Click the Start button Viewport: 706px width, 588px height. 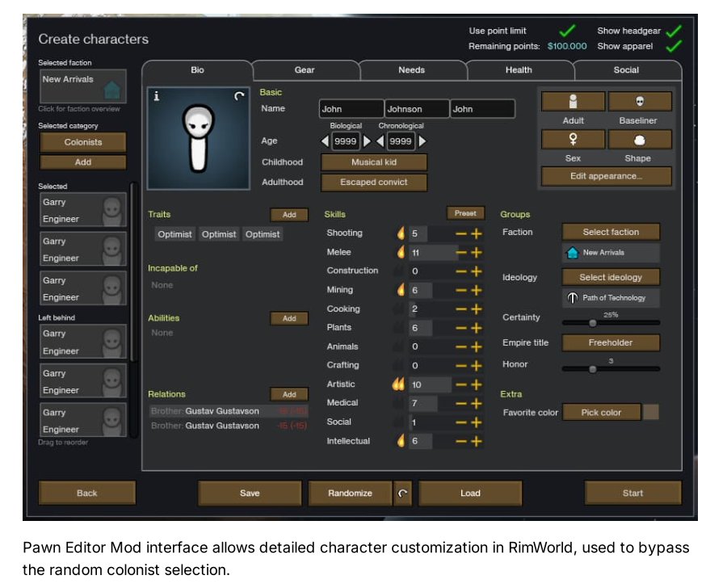tap(632, 493)
